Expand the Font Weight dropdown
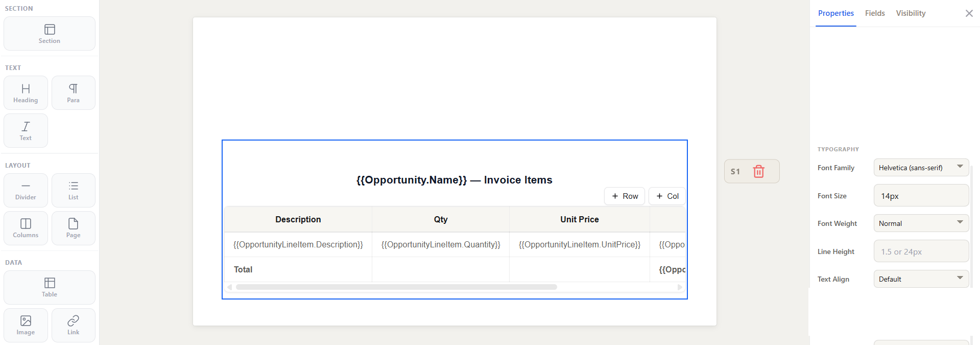980x345 pixels. point(921,223)
